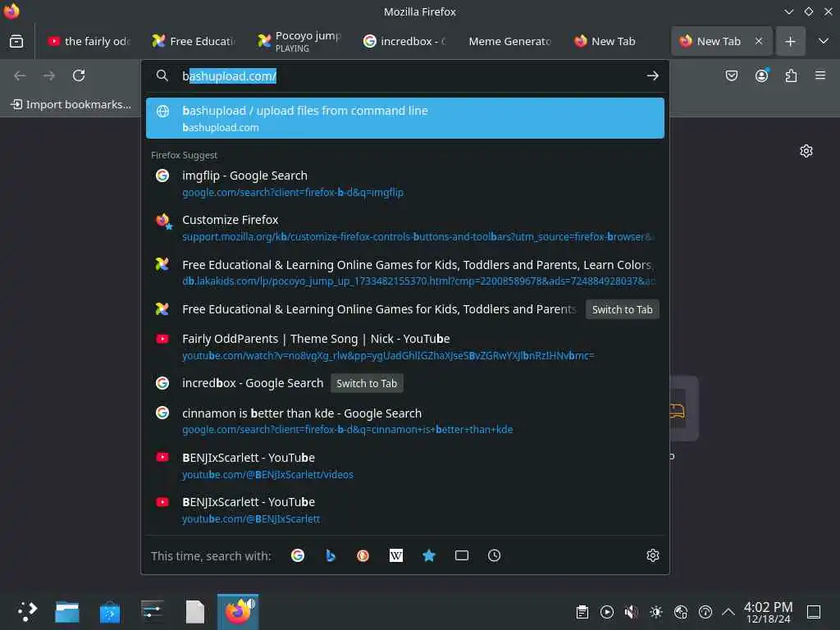Viewport: 840px width, 630px height.
Task: Switch to Meme Generator tab
Action: click(510, 41)
